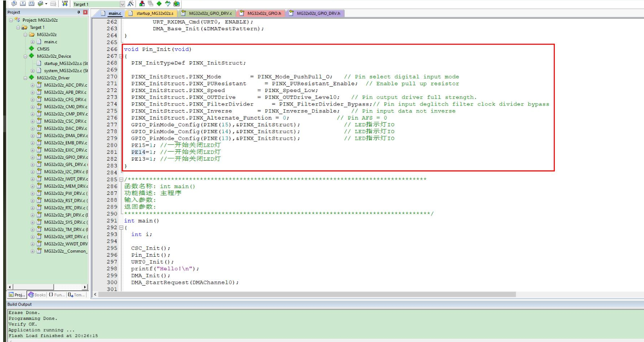Collapse the Project: MG32x02z root node
This screenshot has width=644, height=342.
tap(11, 20)
